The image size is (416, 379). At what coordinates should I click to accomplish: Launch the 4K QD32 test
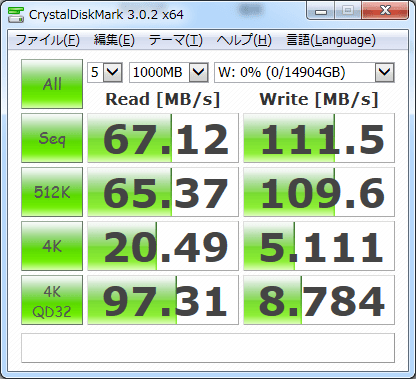tap(52, 300)
